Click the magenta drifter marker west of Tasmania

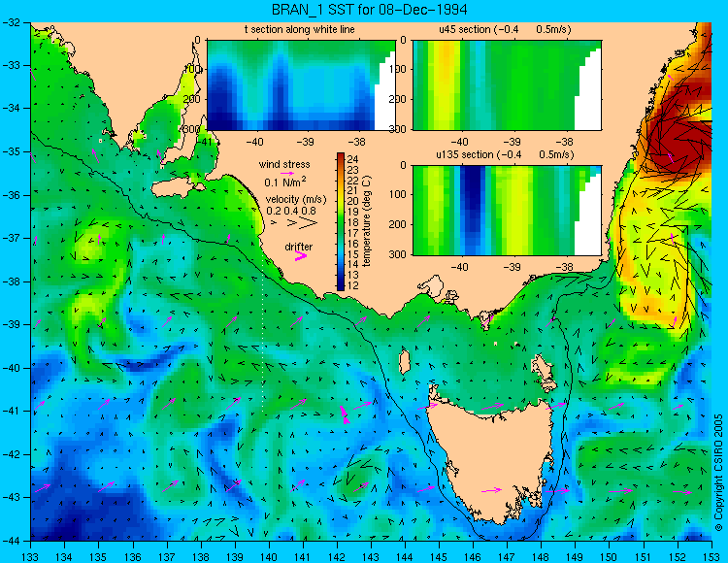344,414
